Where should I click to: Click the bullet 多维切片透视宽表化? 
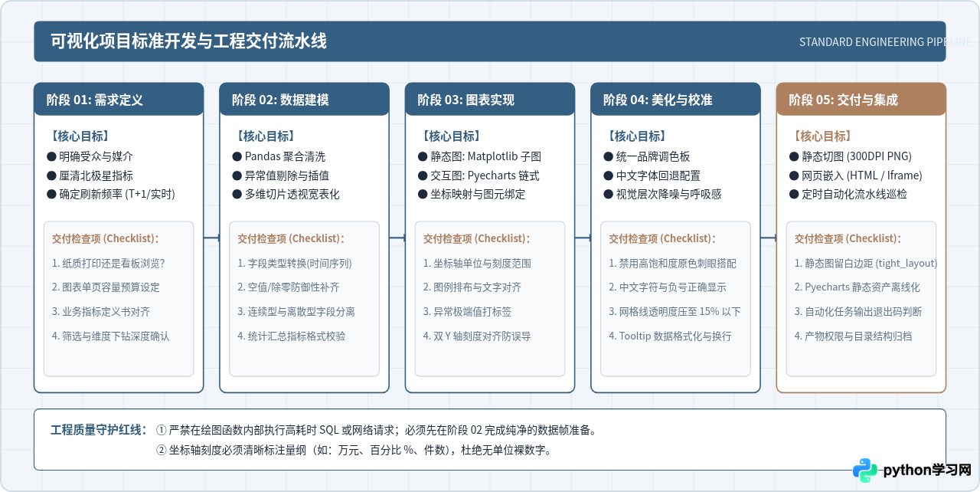[x=286, y=195]
